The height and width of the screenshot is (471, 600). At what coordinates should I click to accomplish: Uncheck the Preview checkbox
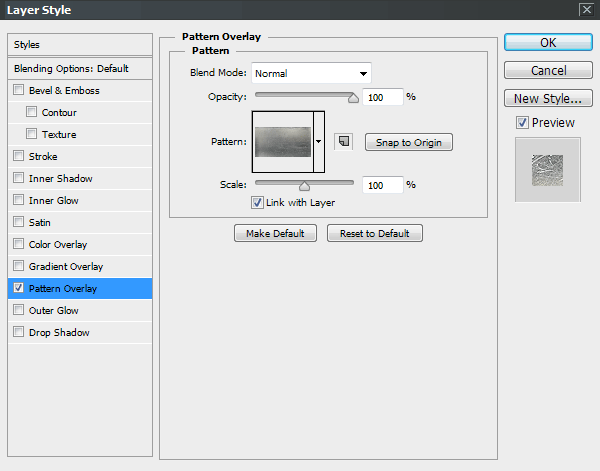[522, 123]
